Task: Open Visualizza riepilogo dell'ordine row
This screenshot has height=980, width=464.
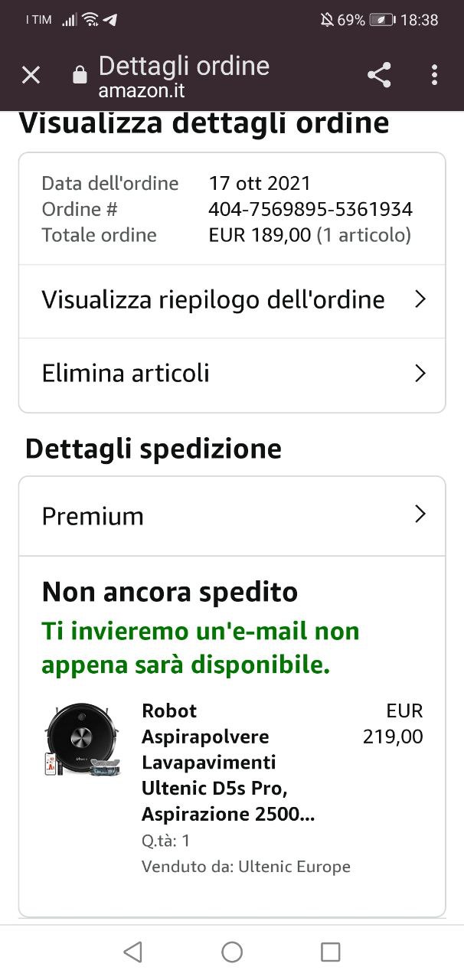Action: point(232,301)
